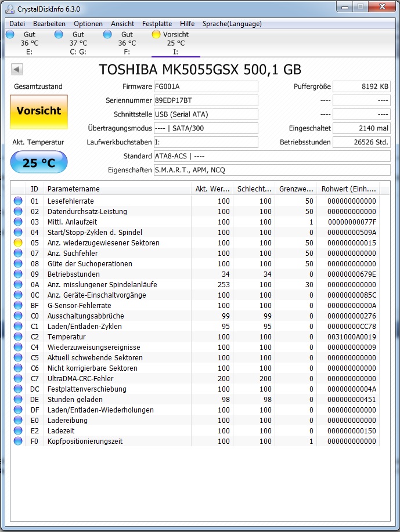Click the status icon for Aktuell schwebende Sektoren
The height and width of the screenshot is (532, 400).
tap(18, 357)
